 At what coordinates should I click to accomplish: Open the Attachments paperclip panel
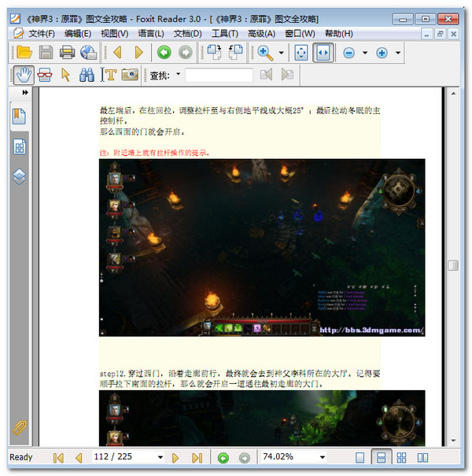20,427
